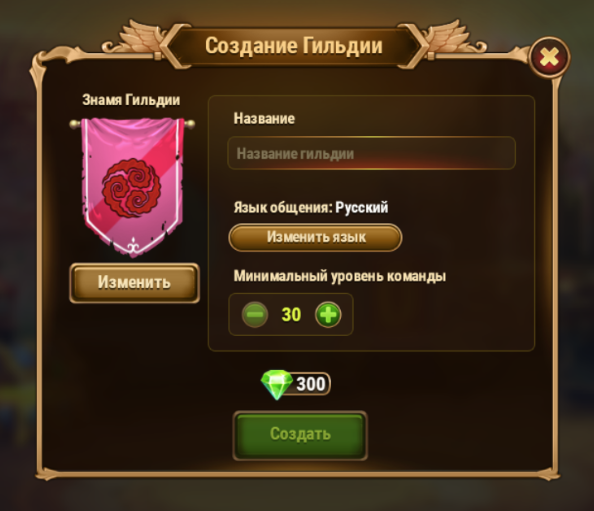Close the Создание Гильдии dialog
This screenshot has width=594, height=511.
[549, 58]
